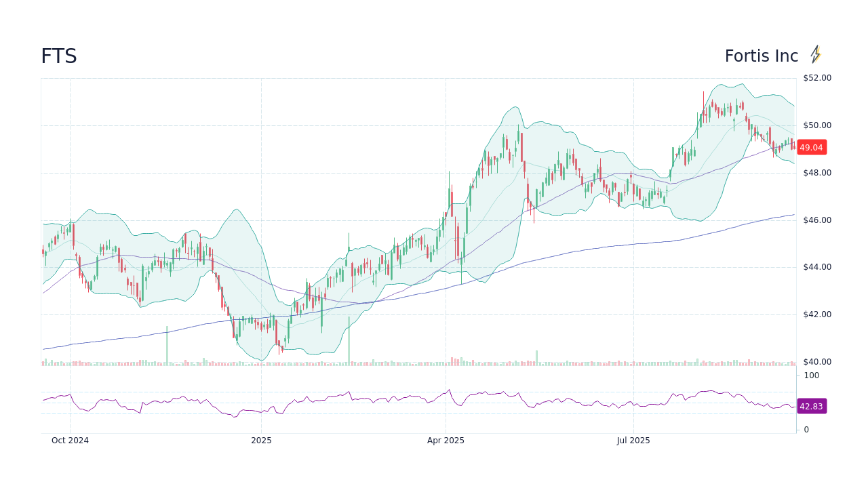868x488 pixels.
Task: Click the Jul 2025 date label
Action: pyautogui.click(x=633, y=441)
